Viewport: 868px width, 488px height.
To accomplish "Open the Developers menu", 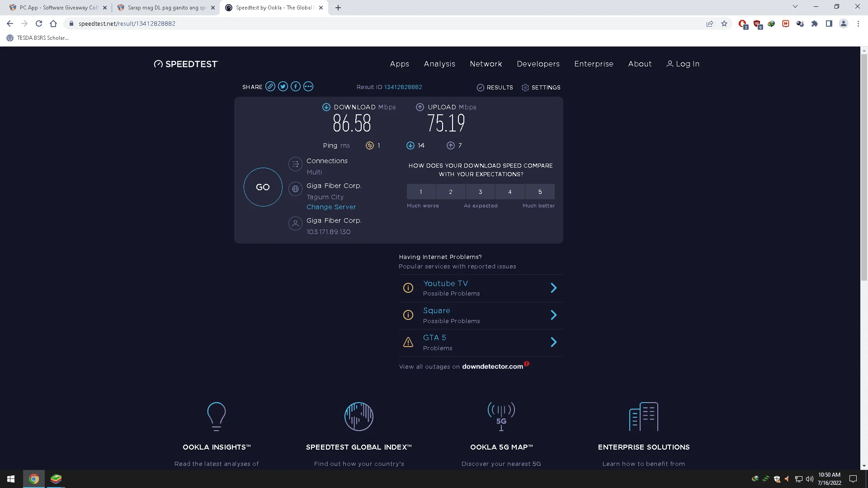I will point(538,64).
